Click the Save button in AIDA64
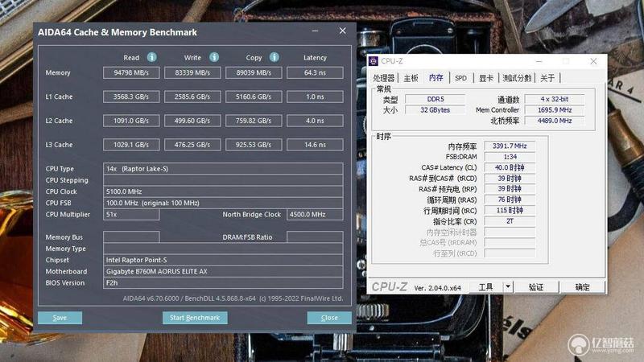This screenshot has height=362, width=644. 60,318
